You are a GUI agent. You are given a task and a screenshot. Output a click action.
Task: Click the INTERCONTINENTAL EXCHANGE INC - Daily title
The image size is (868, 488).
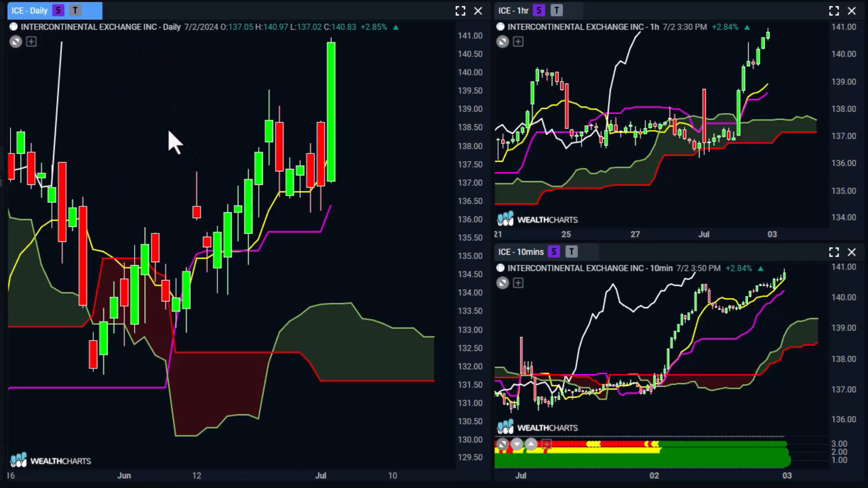(101, 27)
